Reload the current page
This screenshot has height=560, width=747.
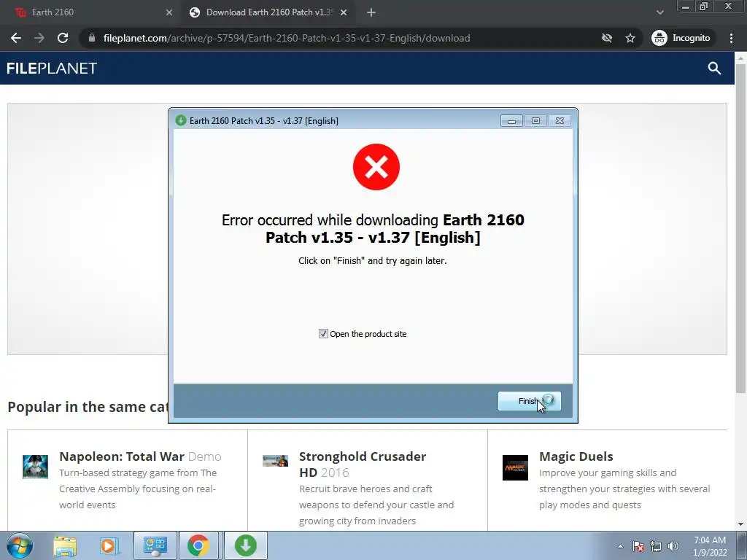pyautogui.click(x=63, y=38)
